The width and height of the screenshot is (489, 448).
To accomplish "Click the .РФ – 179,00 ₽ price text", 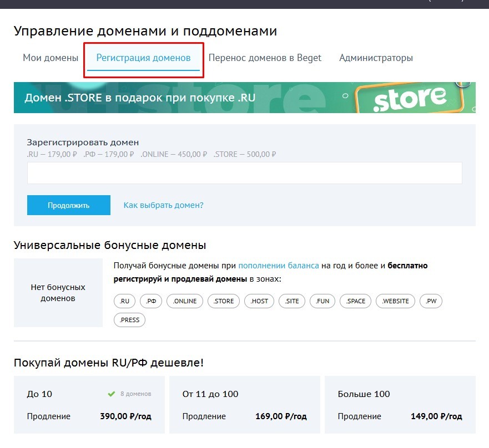I will (x=109, y=155).
